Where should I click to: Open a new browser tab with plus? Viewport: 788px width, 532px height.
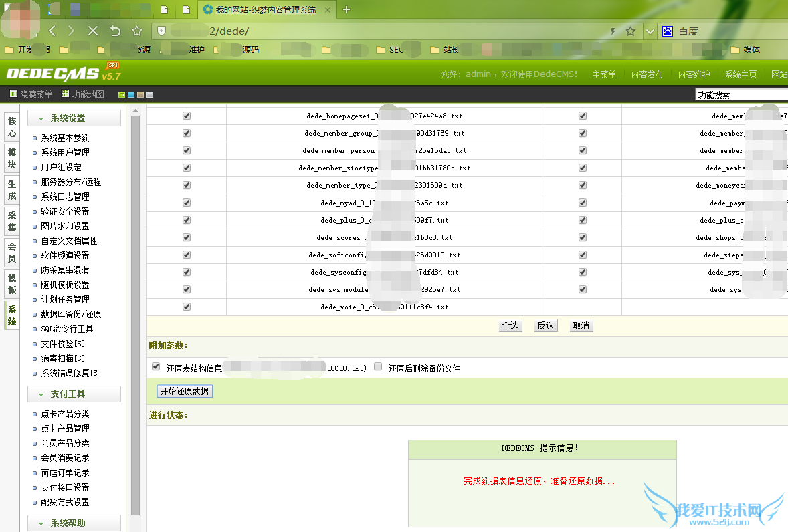click(x=347, y=9)
